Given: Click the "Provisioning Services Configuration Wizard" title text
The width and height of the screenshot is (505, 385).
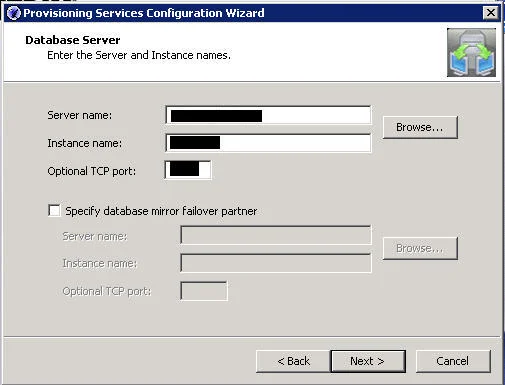Looking at the screenshot, I should (x=144, y=13).
